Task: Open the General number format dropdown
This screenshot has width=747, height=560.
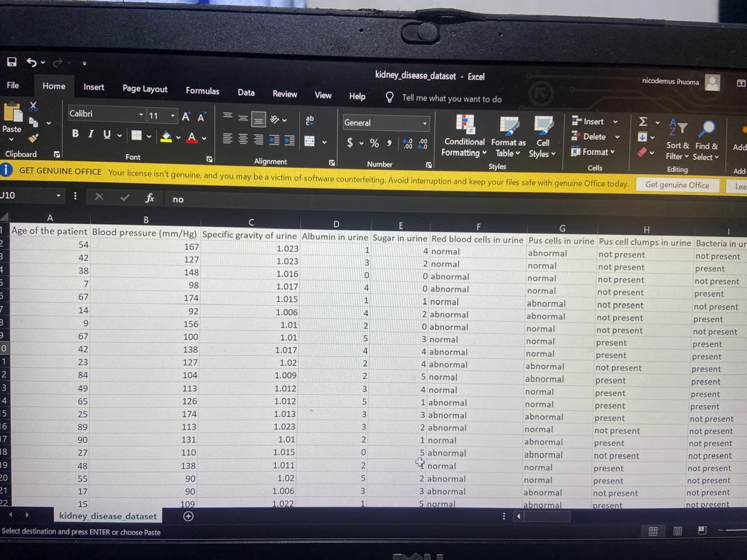Action: coord(425,123)
